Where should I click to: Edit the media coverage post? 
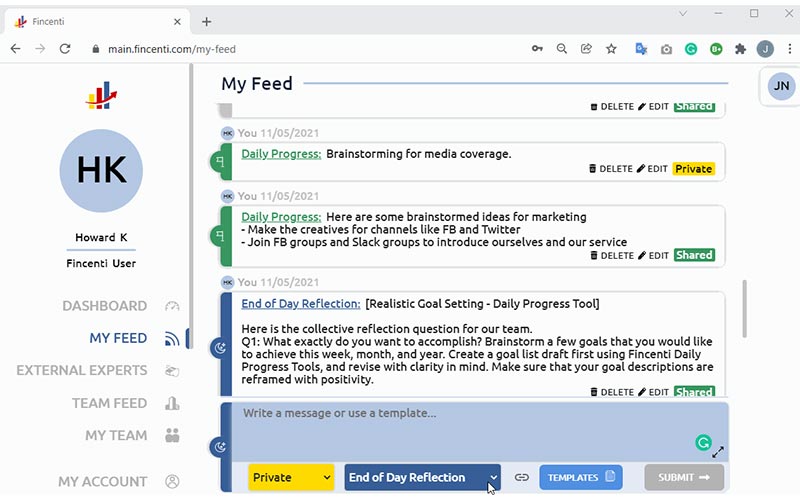[652, 169]
